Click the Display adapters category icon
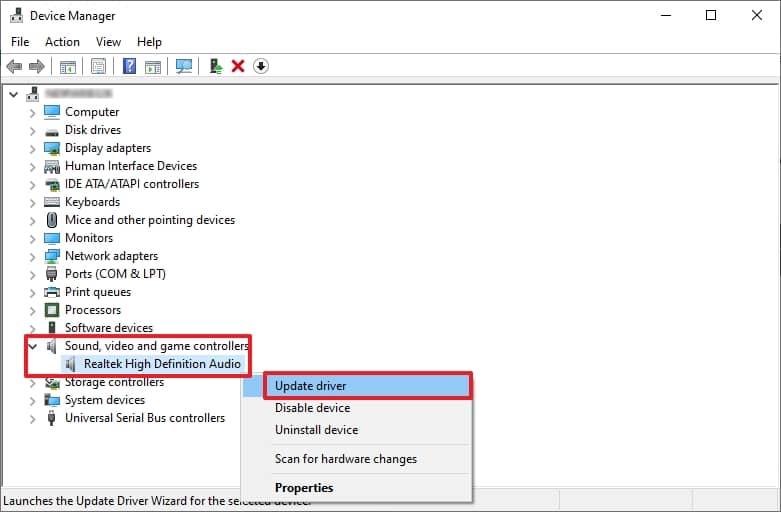This screenshot has width=781, height=512. pyautogui.click(x=52, y=148)
